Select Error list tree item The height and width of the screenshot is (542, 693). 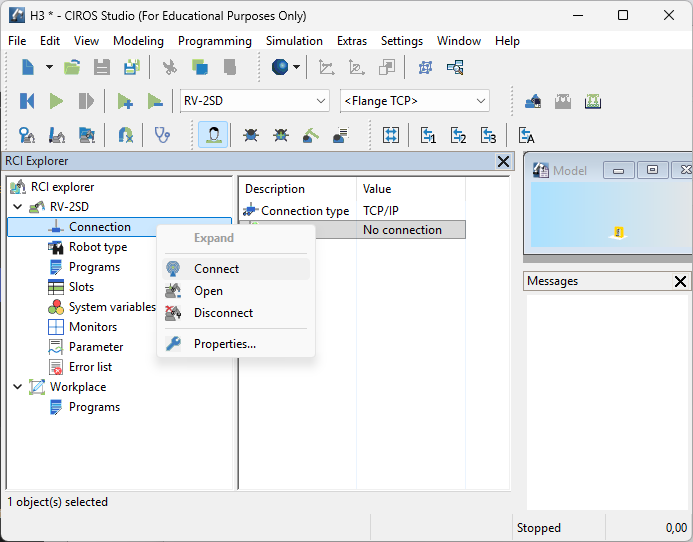[91, 367]
